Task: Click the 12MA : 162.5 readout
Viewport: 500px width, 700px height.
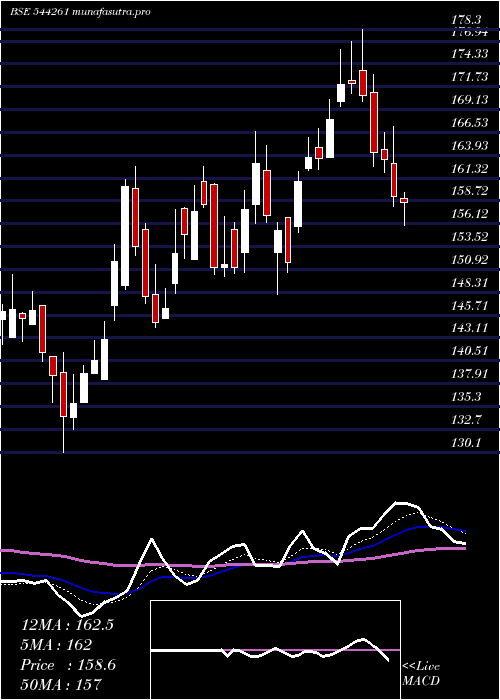Action: [67, 625]
